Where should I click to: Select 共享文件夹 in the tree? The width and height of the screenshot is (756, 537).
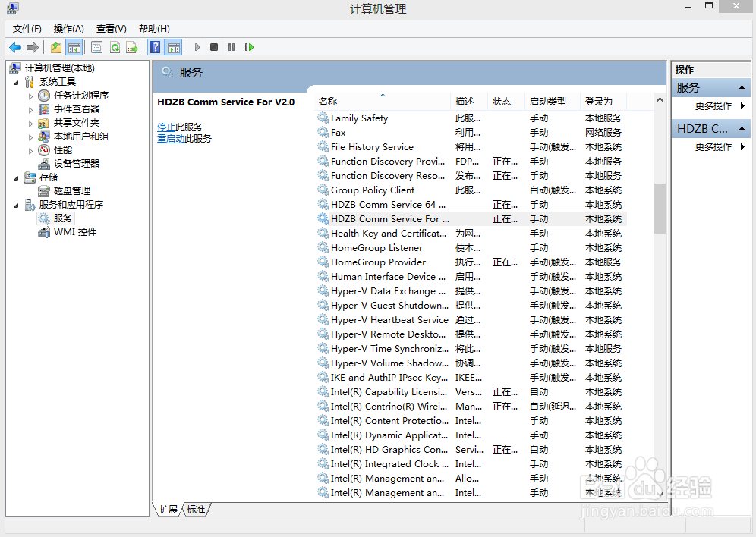pyautogui.click(x=77, y=122)
